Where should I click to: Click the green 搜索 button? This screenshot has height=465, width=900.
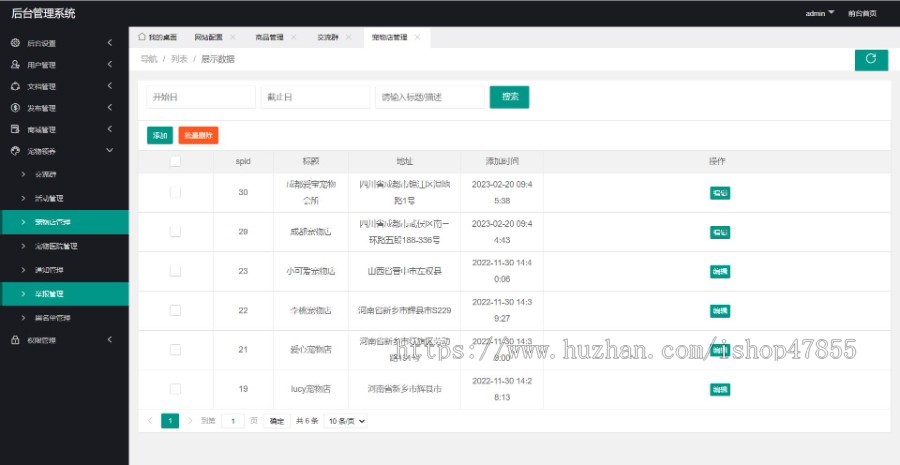click(x=509, y=97)
